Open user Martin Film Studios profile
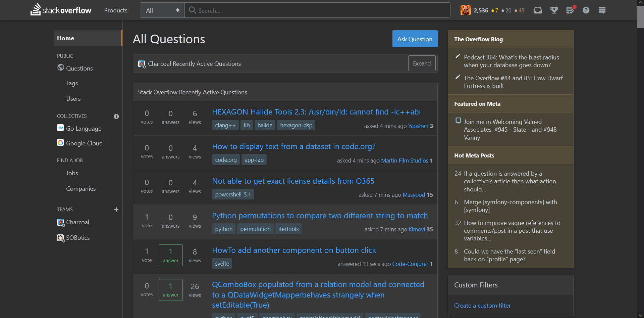Image resolution: width=644 pixels, height=318 pixels. pos(405,161)
